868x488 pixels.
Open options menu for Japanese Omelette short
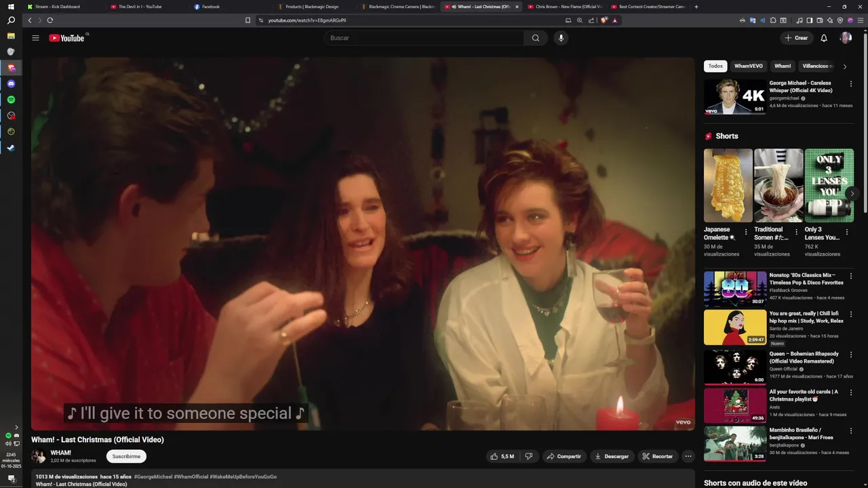pyautogui.click(x=746, y=232)
